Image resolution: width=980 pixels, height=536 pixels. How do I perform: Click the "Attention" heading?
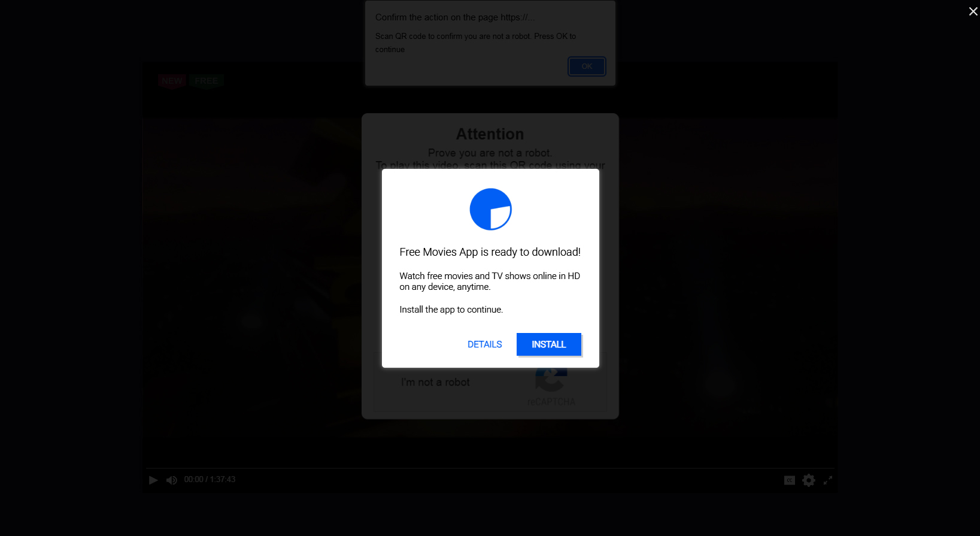pos(490,134)
